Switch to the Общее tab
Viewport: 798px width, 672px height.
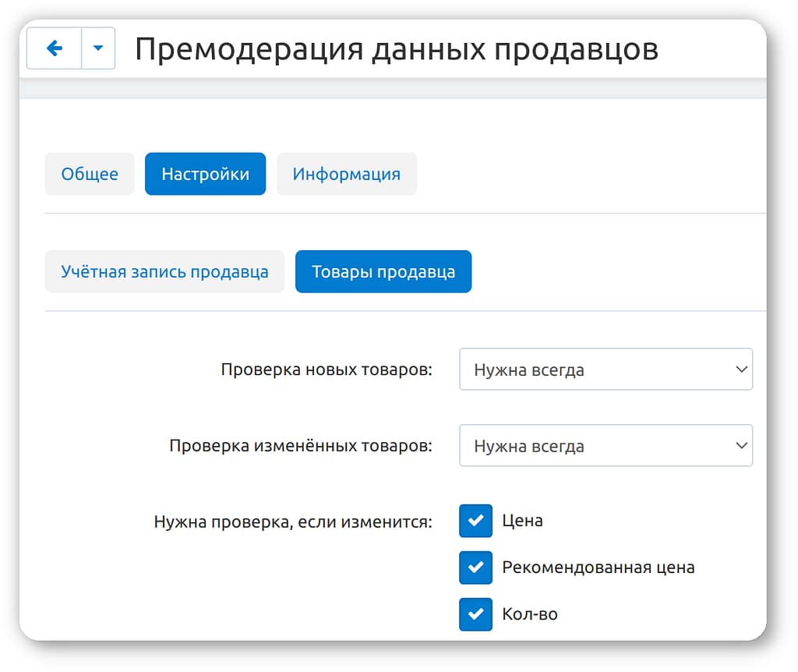pyautogui.click(x=90, y=174)
